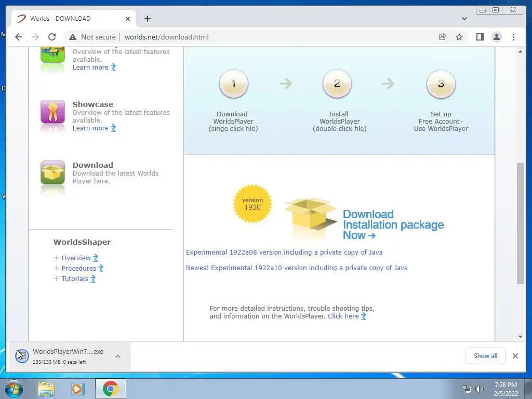Open the Windows Start menu
The width and height of the screenshot is (532, 399).
(x=14, y=389)
